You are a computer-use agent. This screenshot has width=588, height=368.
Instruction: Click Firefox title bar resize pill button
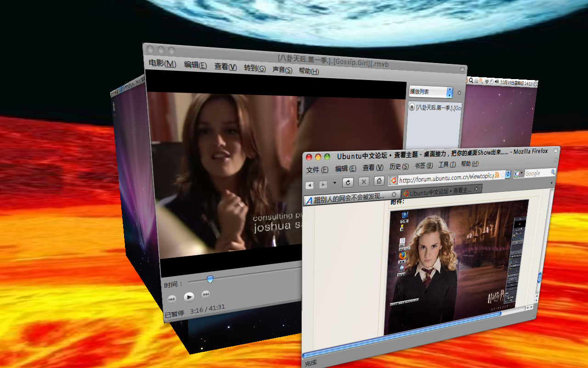pos(555,151)
